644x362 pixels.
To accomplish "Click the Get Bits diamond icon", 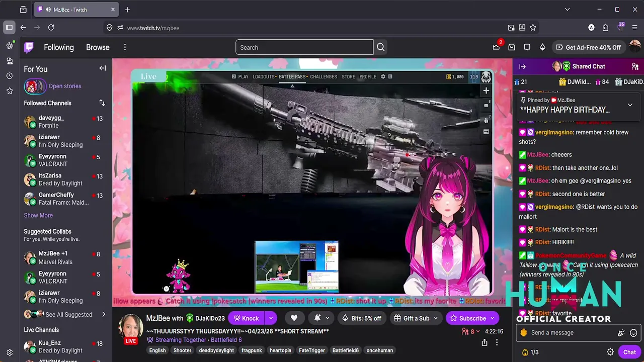I will pyautogui.click(x=542, y=47).
